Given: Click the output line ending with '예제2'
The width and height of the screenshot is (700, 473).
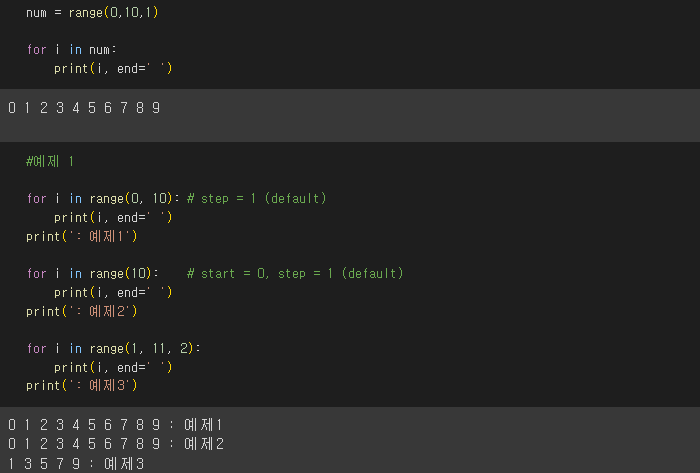Looking at the screenshot, I should pyautogui.click(x=116, y=444).
